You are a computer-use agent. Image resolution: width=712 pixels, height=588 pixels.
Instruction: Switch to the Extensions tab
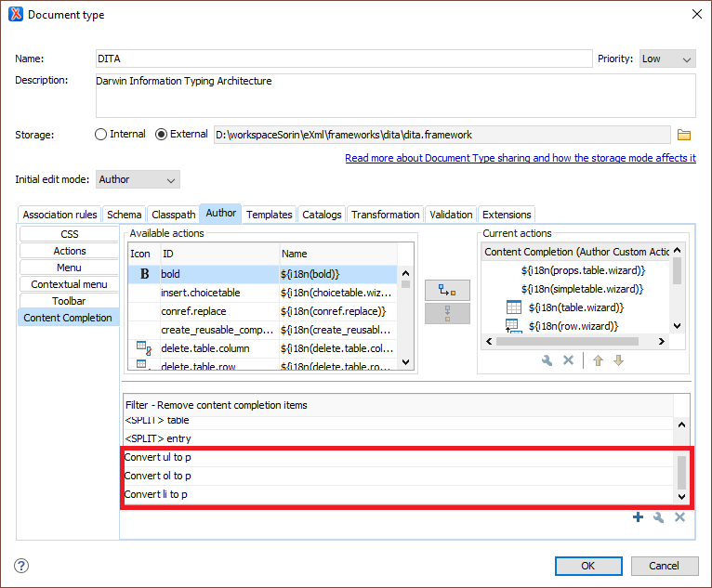point(507,215)
